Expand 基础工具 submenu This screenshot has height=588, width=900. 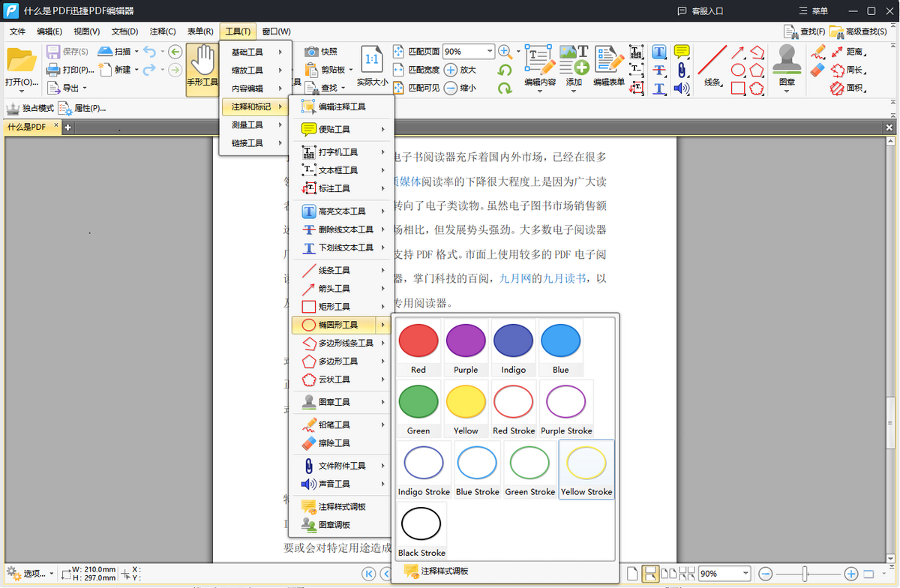pos(255,52)
